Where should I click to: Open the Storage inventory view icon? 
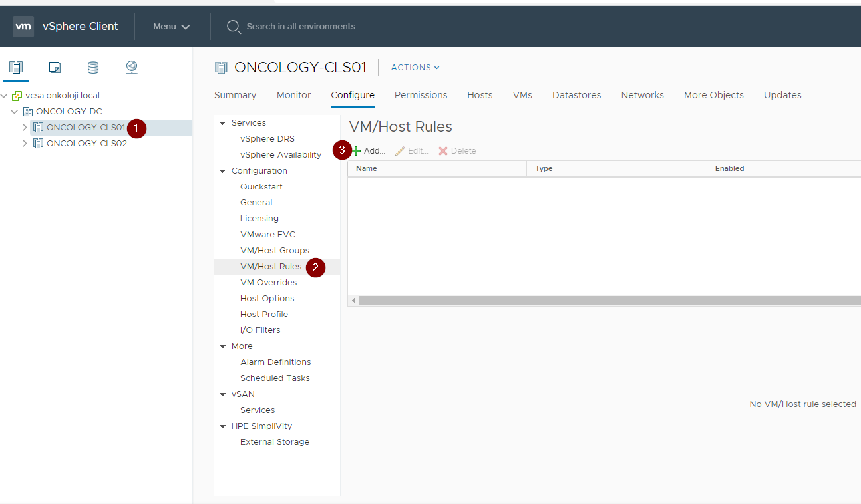pos(93,67)
